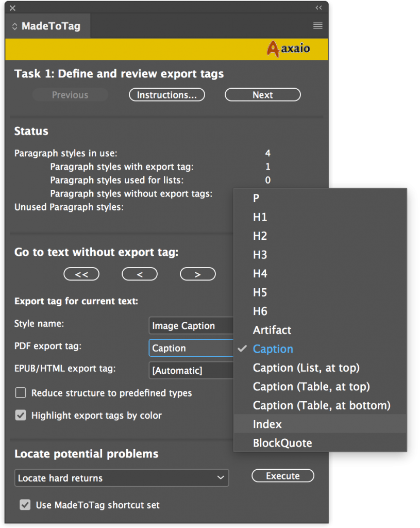
Task: Open the PDF export tag dropdown
Action: pyautogui.click(x=191, y=348)
